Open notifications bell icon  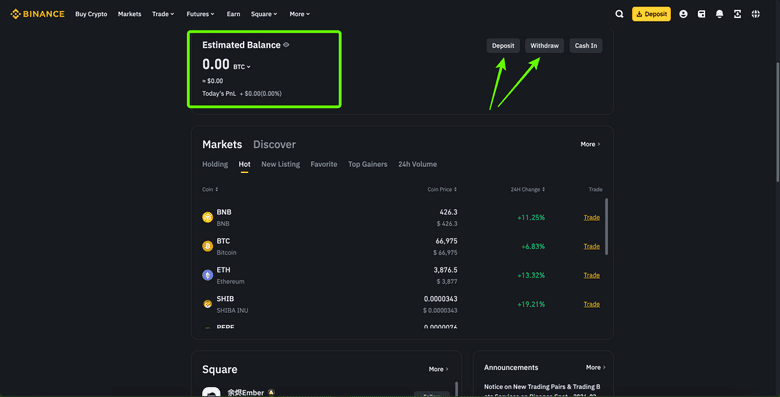[719, 14]
